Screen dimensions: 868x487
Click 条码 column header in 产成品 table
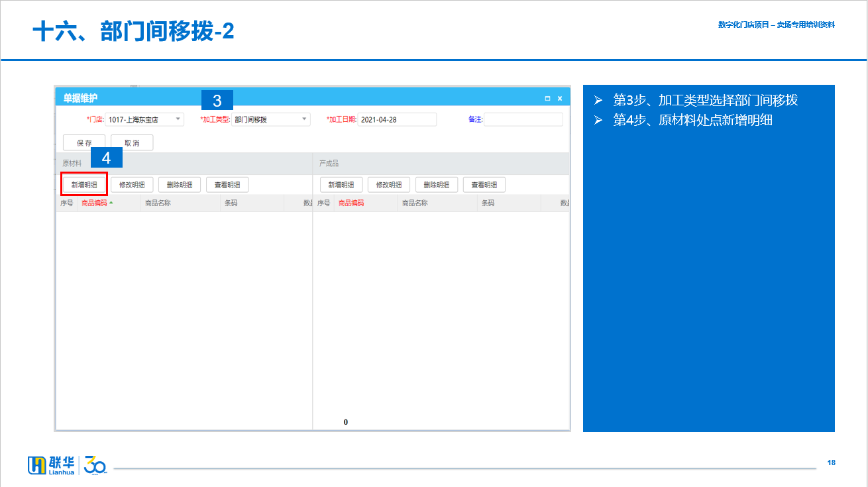(x=488, y=203)
